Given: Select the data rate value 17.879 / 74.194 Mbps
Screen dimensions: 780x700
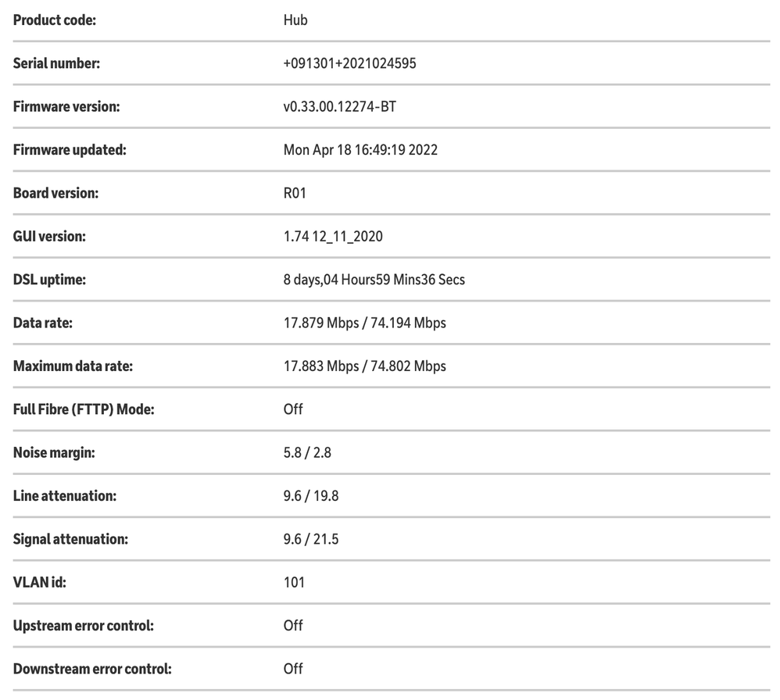Looking at the screenshot, I should point(365,322).
